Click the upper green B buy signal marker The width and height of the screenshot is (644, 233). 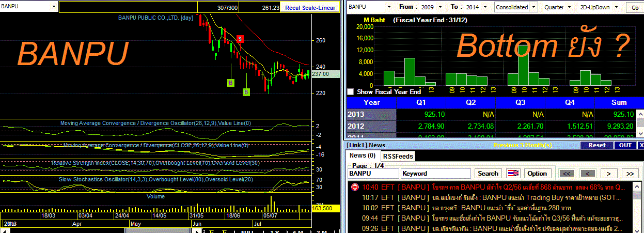click(230, 82)
